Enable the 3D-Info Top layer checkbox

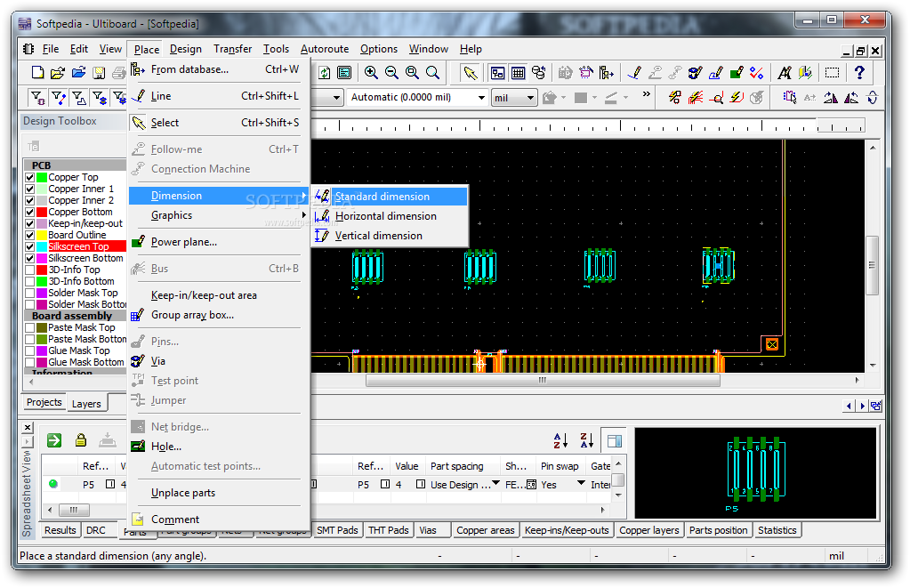(x=30, y=270)
